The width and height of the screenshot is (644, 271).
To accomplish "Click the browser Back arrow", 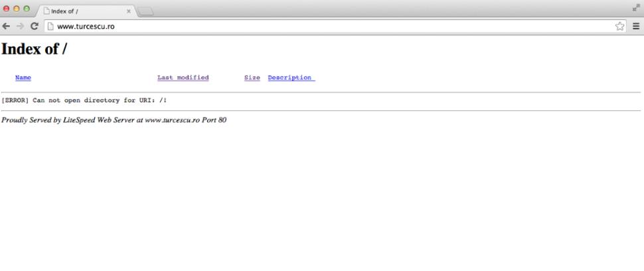I will coord(7,26).
